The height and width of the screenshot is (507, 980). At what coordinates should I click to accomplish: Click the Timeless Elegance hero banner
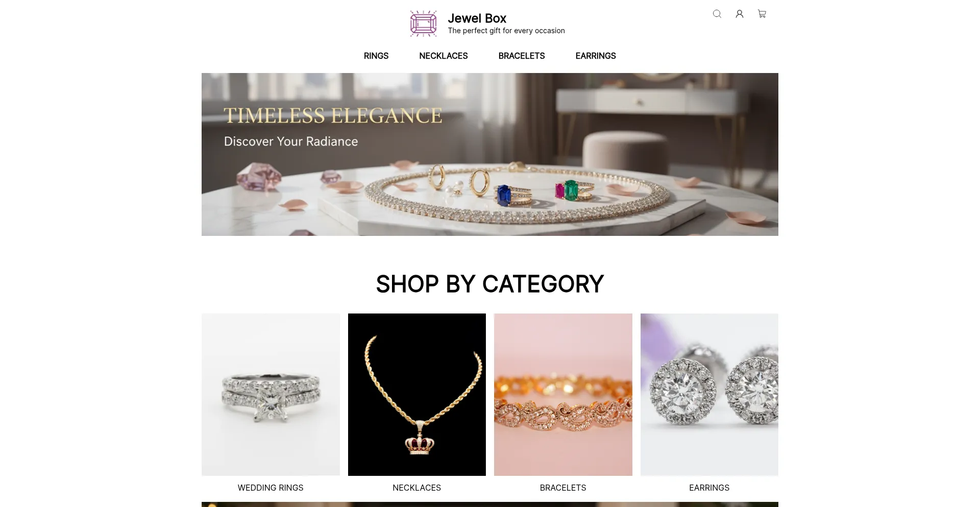(x=490, y=154)
